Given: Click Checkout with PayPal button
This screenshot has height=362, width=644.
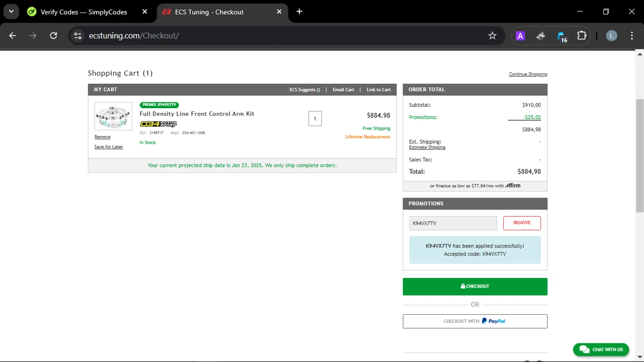Looking at the screenshot, I should pos(475,321).
